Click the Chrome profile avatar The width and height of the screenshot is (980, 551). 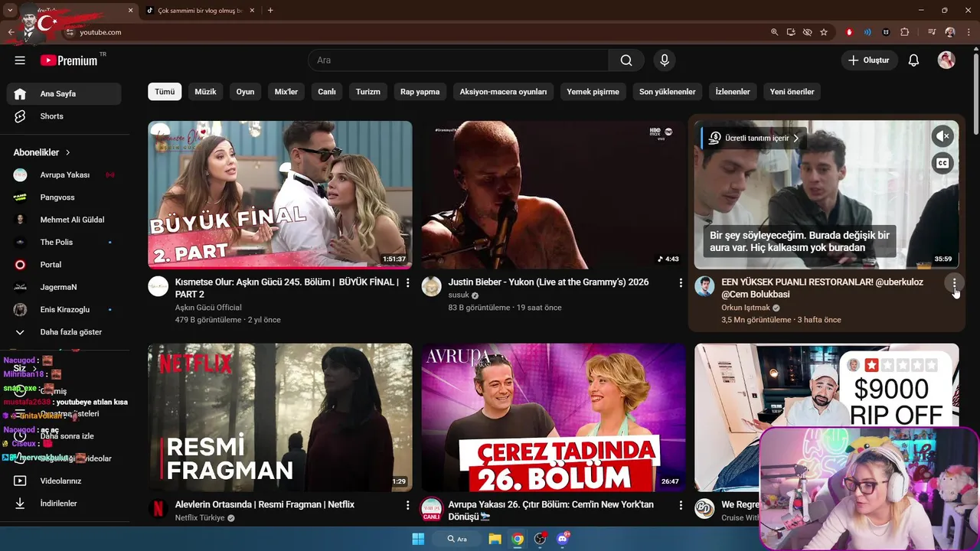click(950, 32)
